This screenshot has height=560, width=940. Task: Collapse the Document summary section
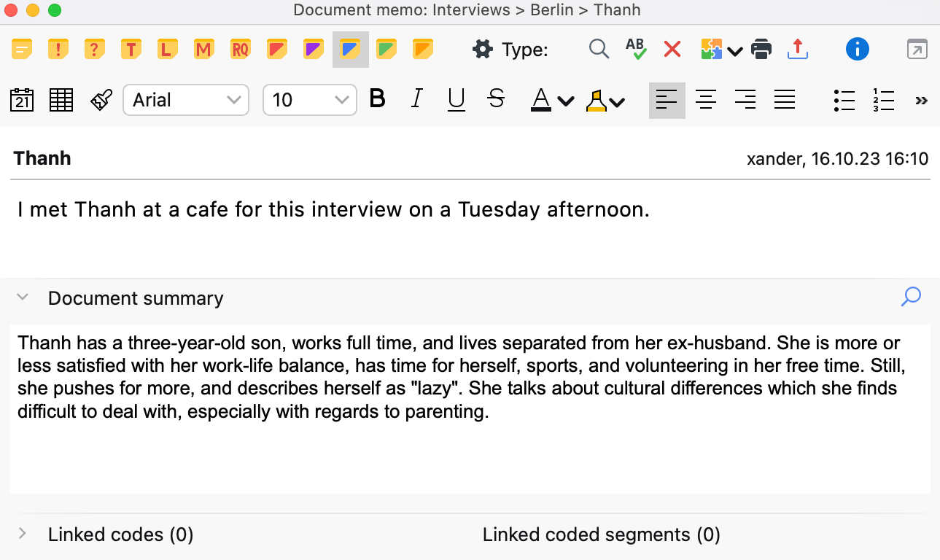click(23, 297)
